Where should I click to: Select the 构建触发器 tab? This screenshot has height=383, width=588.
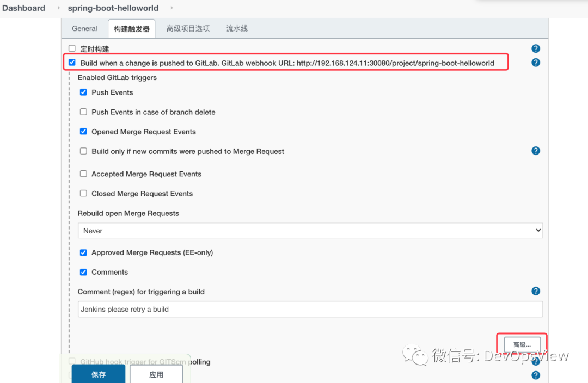click(132, 29)
